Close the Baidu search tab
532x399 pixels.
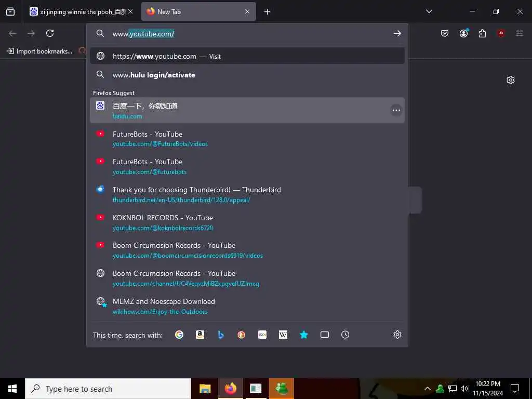coord(130,11)
